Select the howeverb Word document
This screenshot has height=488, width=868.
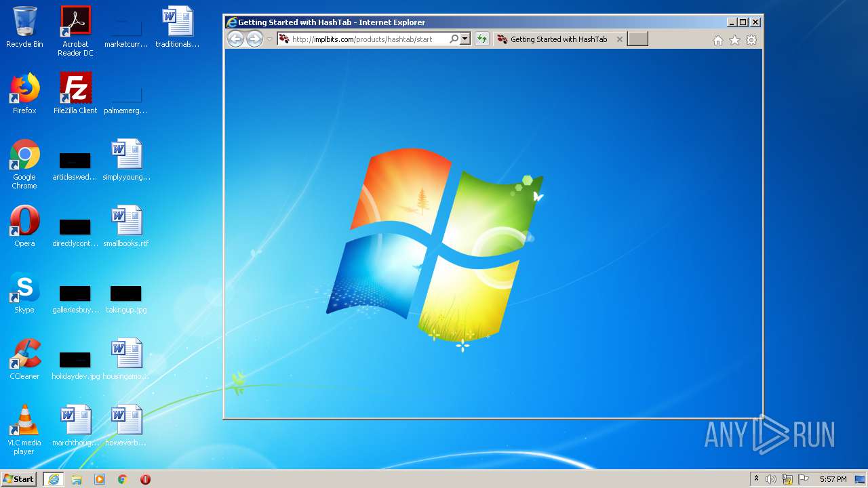(x=126, y=426)
